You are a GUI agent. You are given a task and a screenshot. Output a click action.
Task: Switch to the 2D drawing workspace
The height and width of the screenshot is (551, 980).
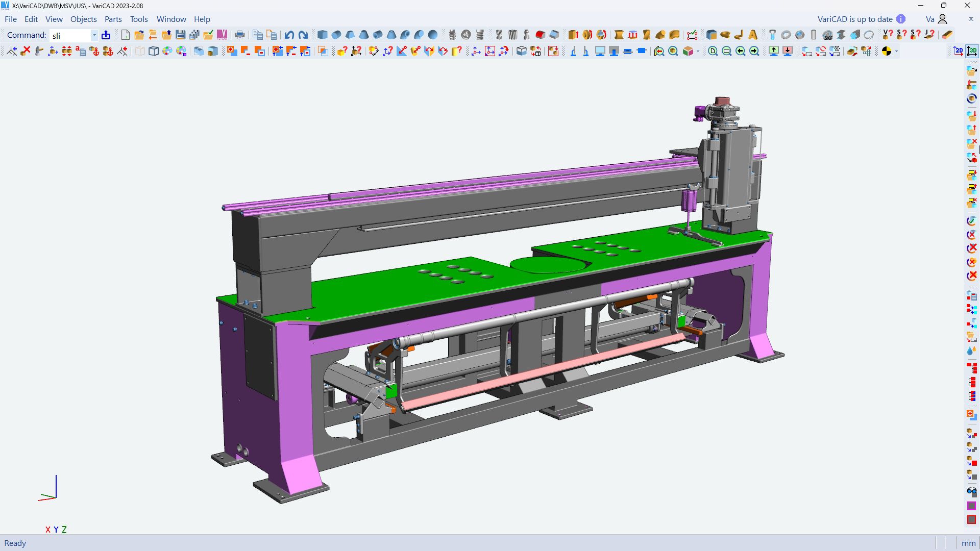(x=958, y=51)
